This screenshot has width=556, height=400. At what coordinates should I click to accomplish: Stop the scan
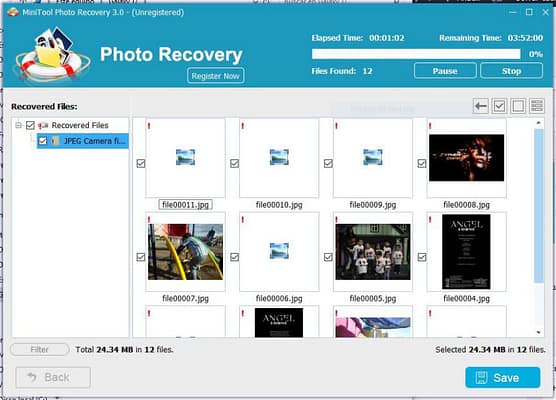(x=511, y=71)
